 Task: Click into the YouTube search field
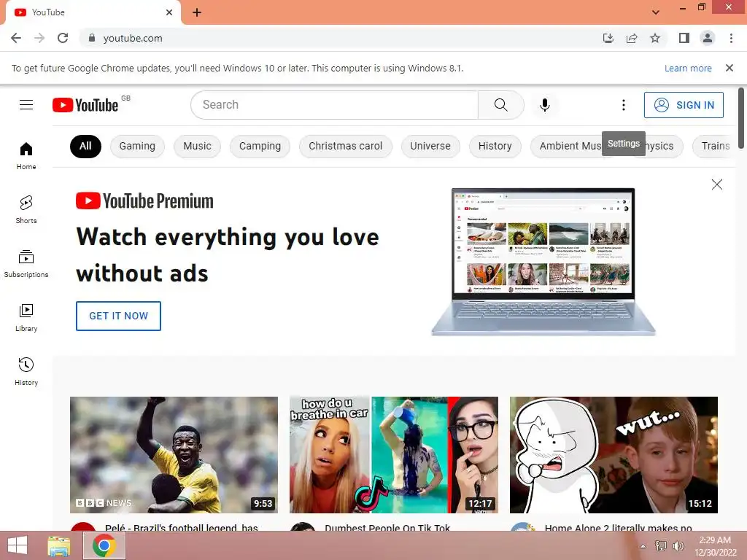coord(334,105)
